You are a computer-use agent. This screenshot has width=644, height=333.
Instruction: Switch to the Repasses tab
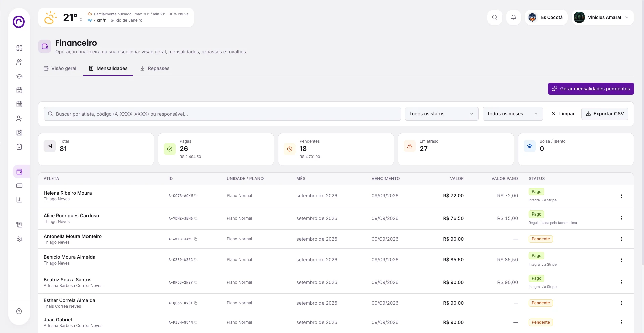(x=155, y=68)
